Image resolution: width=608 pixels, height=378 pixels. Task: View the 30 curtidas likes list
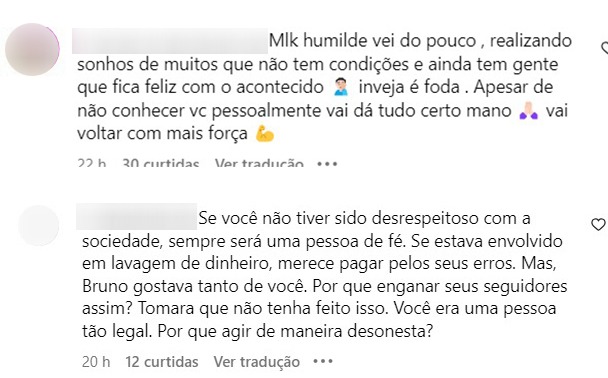[161, 163]
